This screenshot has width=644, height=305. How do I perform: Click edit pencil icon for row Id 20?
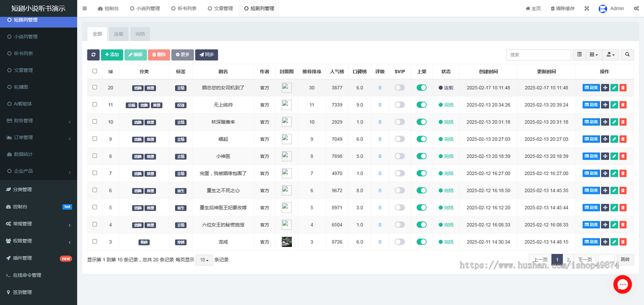614,88
